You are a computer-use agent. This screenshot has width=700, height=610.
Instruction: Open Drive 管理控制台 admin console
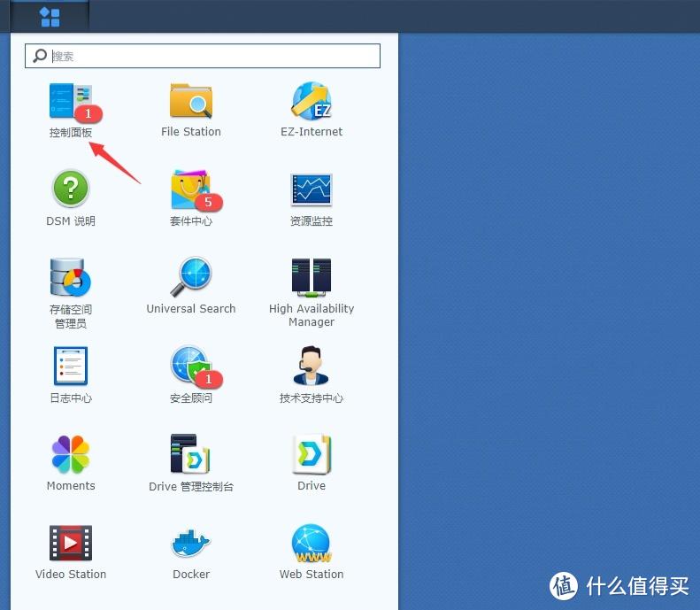coord(191,453)
